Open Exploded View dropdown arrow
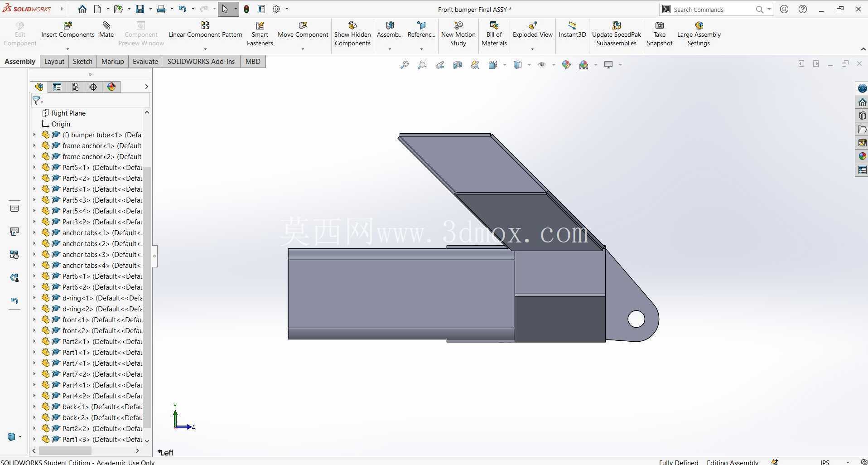Image resolution: width=868 pixels, height=465 pixels. (532, 49)
